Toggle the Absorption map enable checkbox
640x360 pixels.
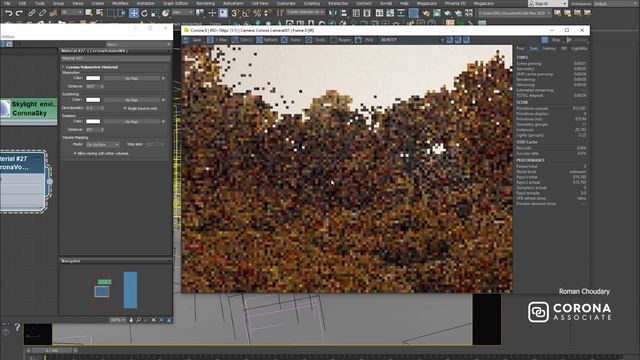tap(163, 78)
